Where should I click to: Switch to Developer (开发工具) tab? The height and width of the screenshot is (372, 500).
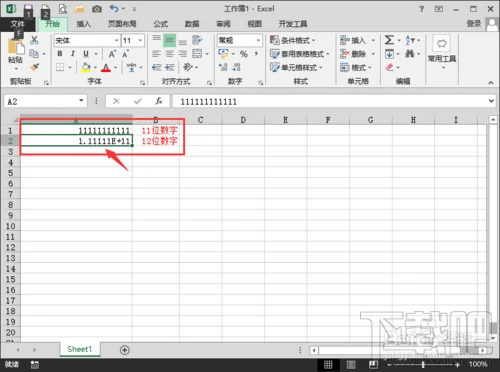click(x=293, y=24)
